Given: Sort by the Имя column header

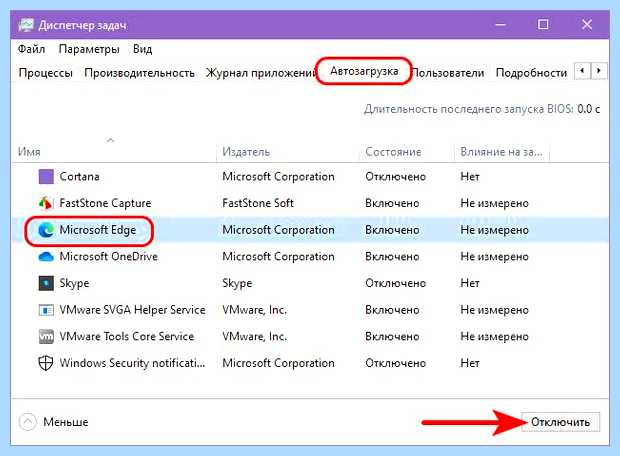Looking at the screenshot, I should 29,152.
